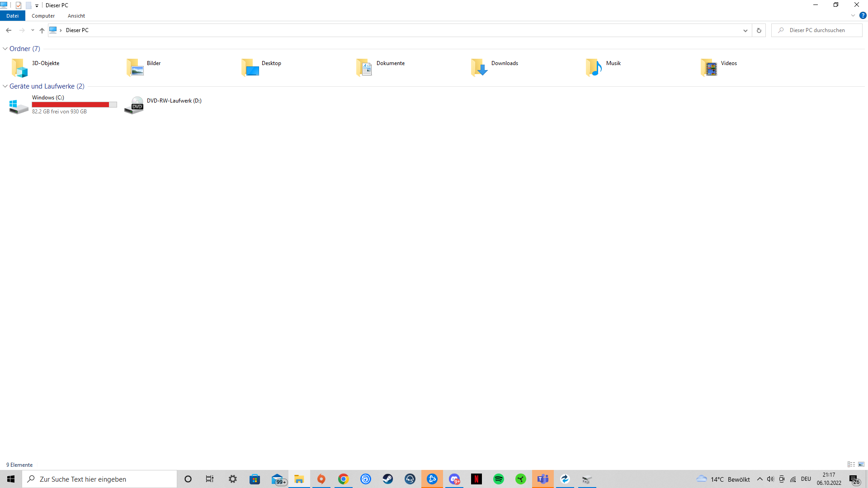Switch to details view in status bar
The image size is (868, 488).
pos(851,465)
